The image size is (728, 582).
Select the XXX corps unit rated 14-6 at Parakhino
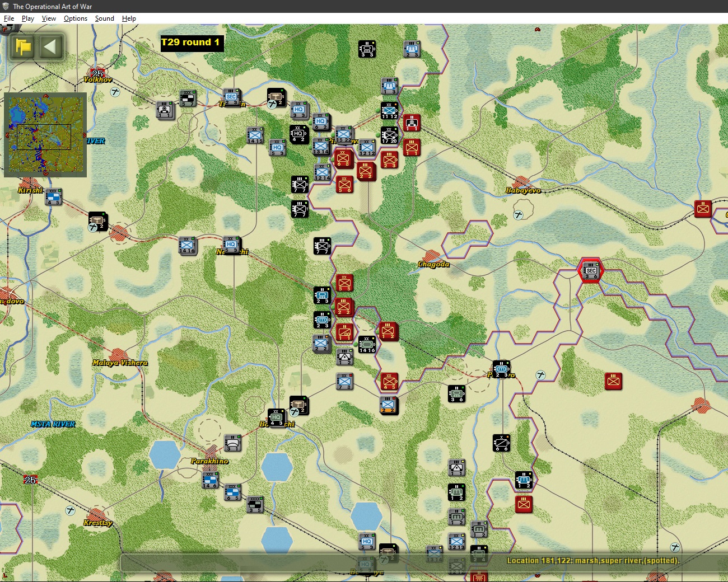[210, 480]
